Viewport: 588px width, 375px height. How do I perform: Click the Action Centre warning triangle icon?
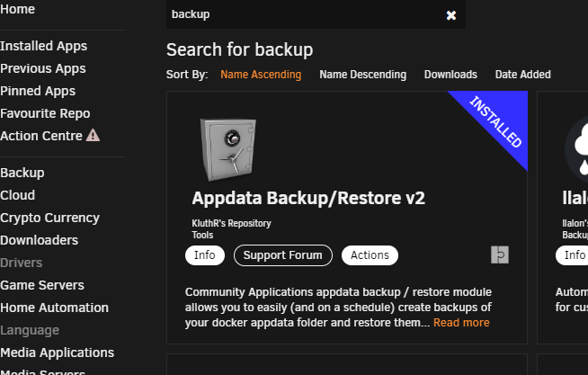[93, 136]
